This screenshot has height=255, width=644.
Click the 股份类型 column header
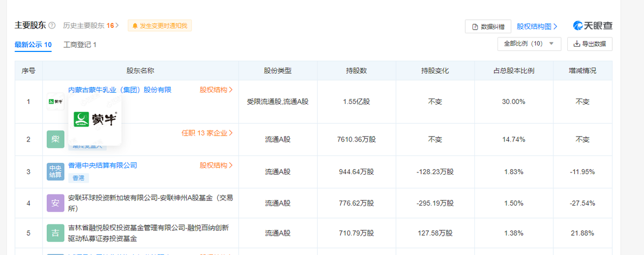click(278, 71)
